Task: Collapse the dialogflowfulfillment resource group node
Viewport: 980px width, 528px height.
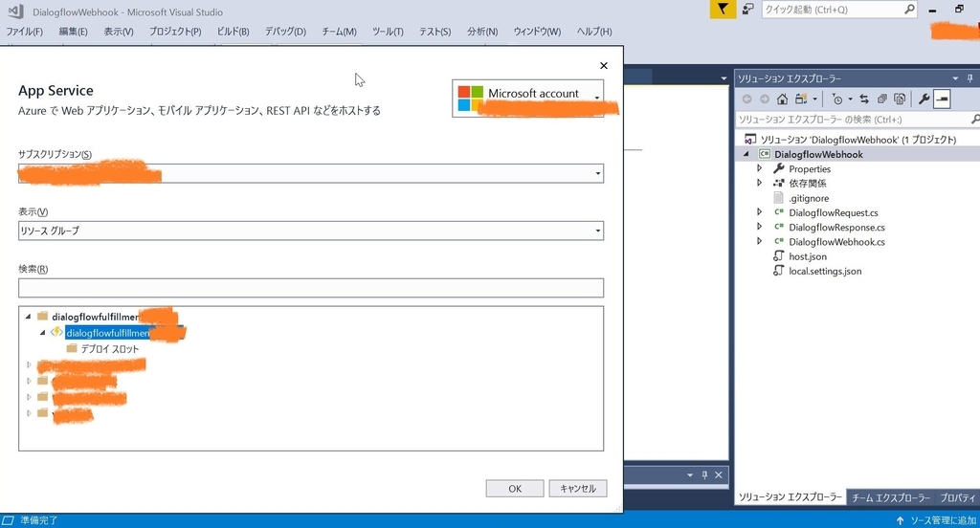Action: (28, 317)
